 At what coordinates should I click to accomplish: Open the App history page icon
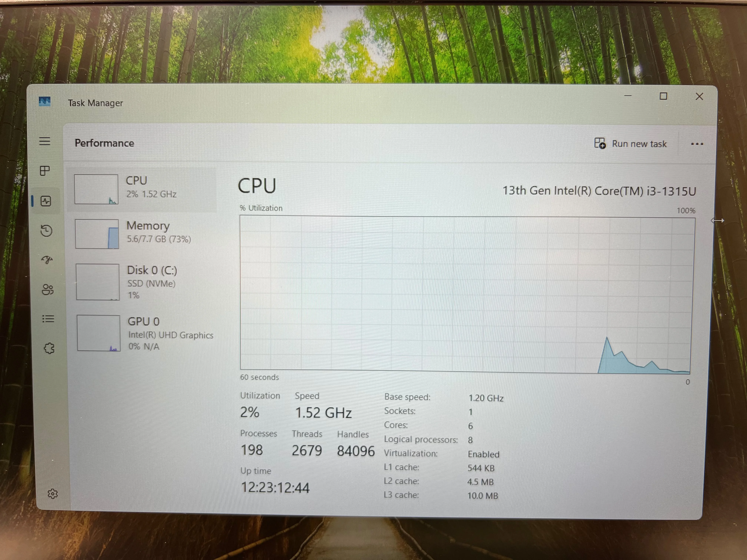[x=46, y=231]
